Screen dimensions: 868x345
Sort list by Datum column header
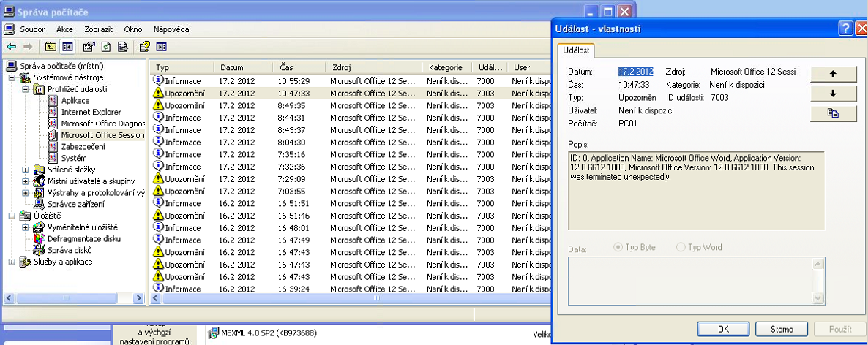(243, 67)
